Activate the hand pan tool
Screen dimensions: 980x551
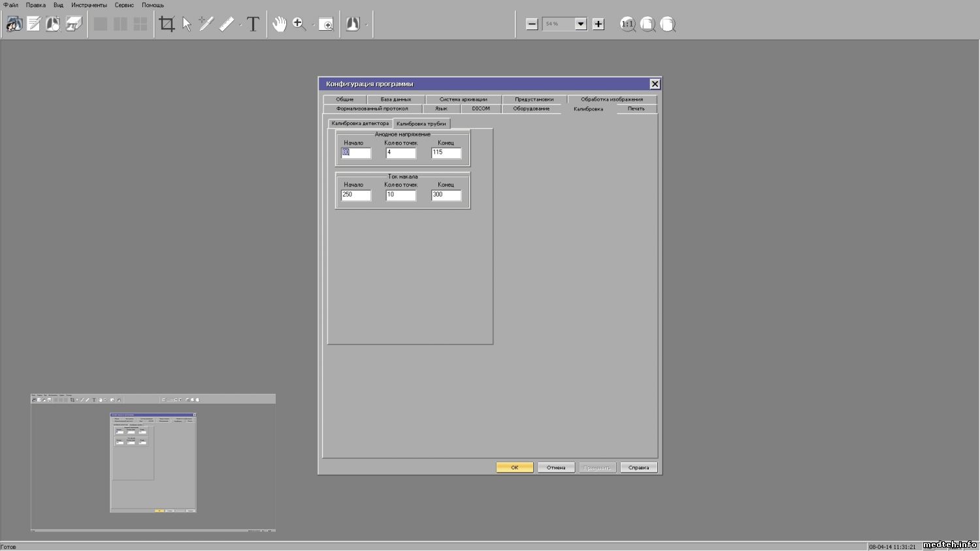coord(280,25)
